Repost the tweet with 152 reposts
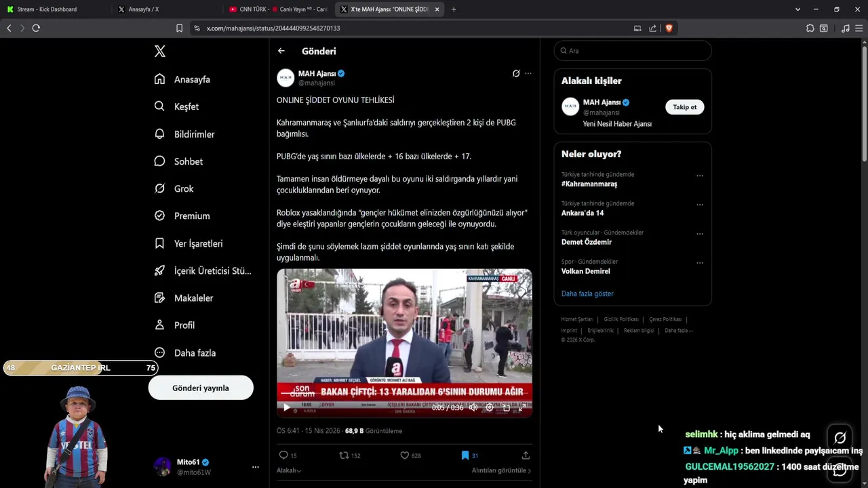 (x=344, y=455)
